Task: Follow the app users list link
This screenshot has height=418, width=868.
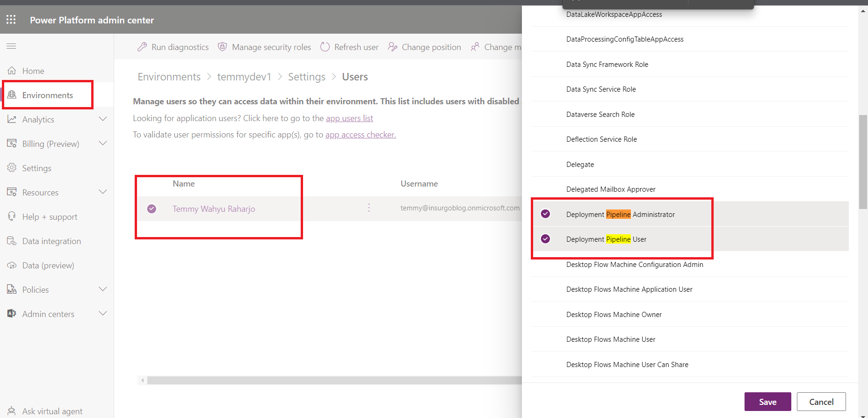Action: click(x=349, y=118)
